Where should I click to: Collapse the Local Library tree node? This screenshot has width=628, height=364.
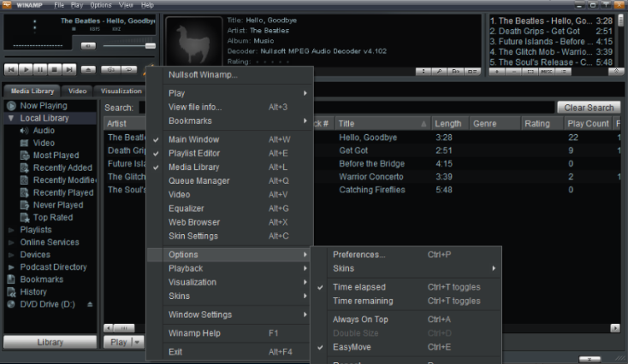pyautogui.click(x=11, y=118)
